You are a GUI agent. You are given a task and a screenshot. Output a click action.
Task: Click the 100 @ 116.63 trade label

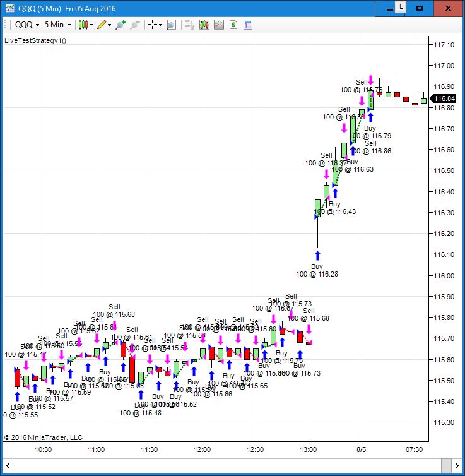click(353, 169)
